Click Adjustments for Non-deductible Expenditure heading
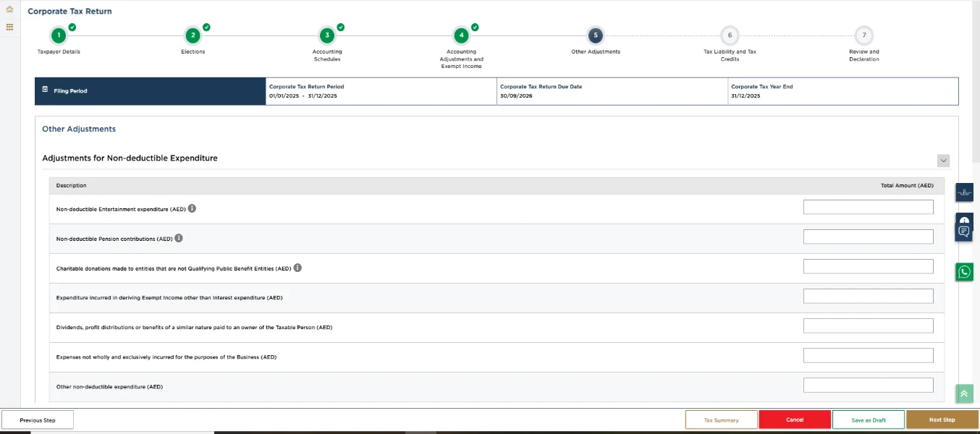980x434 pixels. [130, 158]
